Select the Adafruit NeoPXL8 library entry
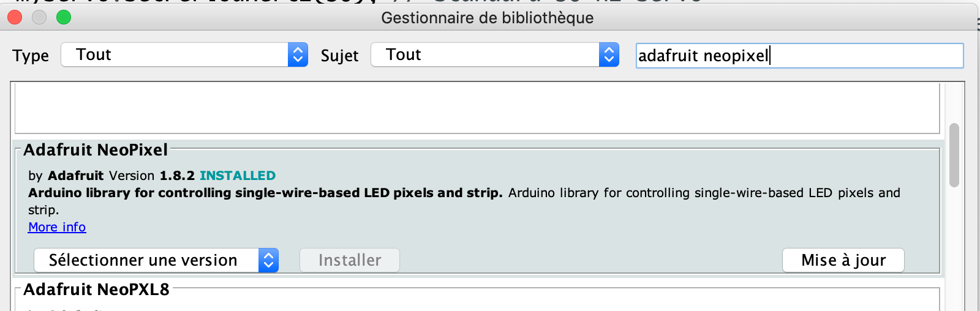 [x=96, y=290]
